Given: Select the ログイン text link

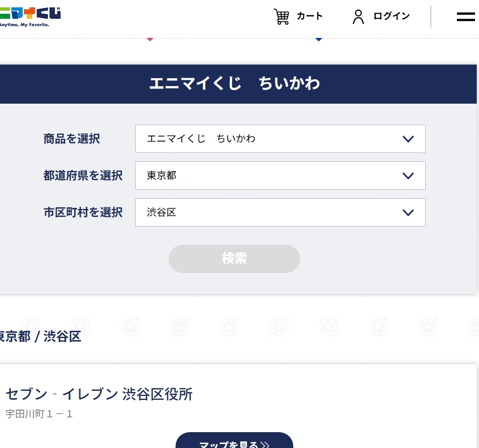Looking at the screenshot, I should point(391,16).
